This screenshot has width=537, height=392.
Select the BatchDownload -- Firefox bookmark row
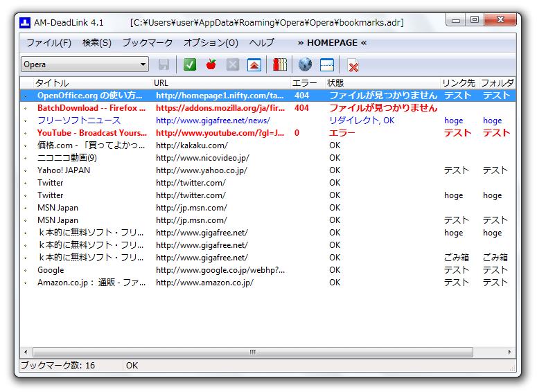(268, 108)
